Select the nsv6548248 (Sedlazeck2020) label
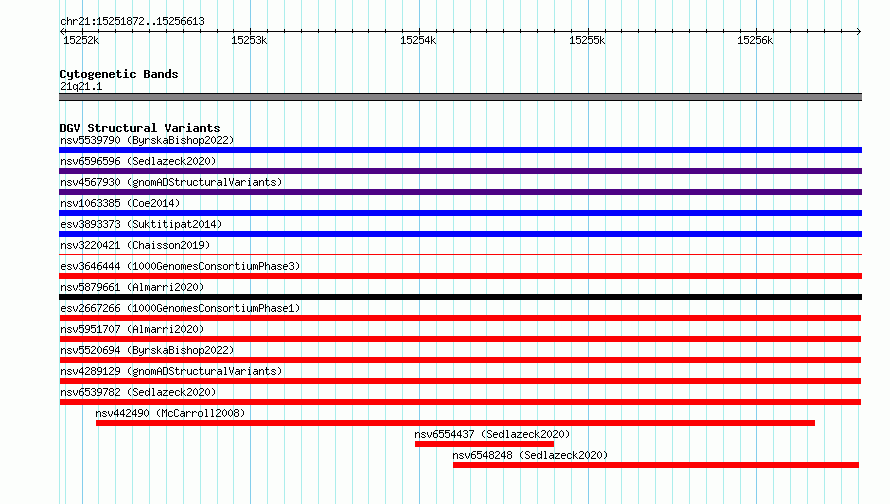Viewport: 890px width, 504px height. point(530,455)
